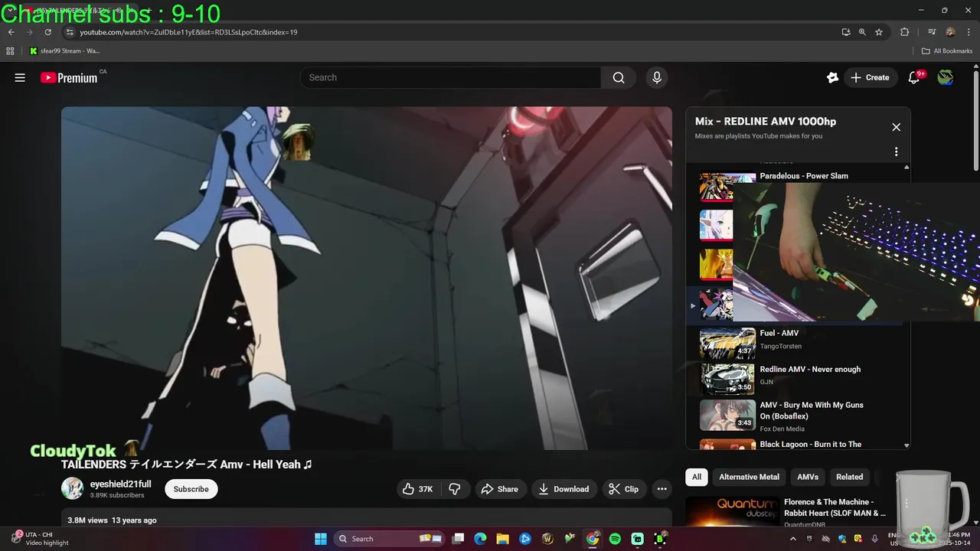Click the Ask AI sparkle icon beside Create

coord(832,77)
